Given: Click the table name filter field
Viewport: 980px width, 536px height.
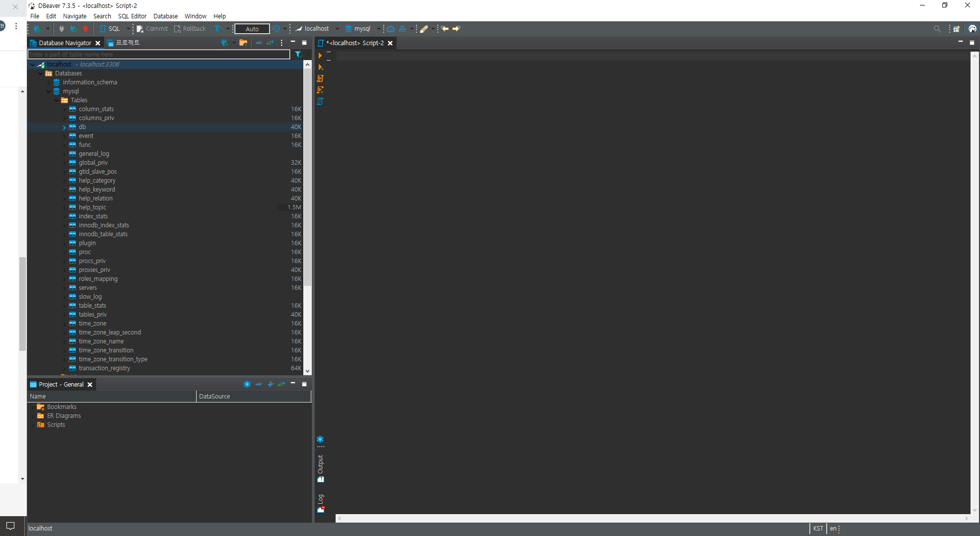Looking at the screenshot, I should point(159,55).
